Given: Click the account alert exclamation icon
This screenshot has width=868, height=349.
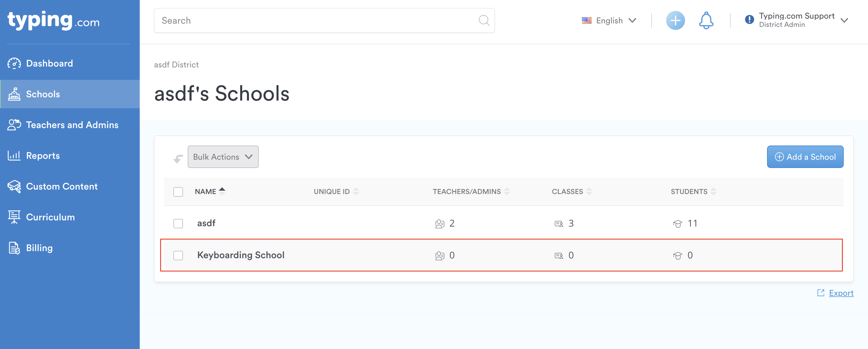Looking at the screenshot, I should pyautogui.click(x=749, y=20).
